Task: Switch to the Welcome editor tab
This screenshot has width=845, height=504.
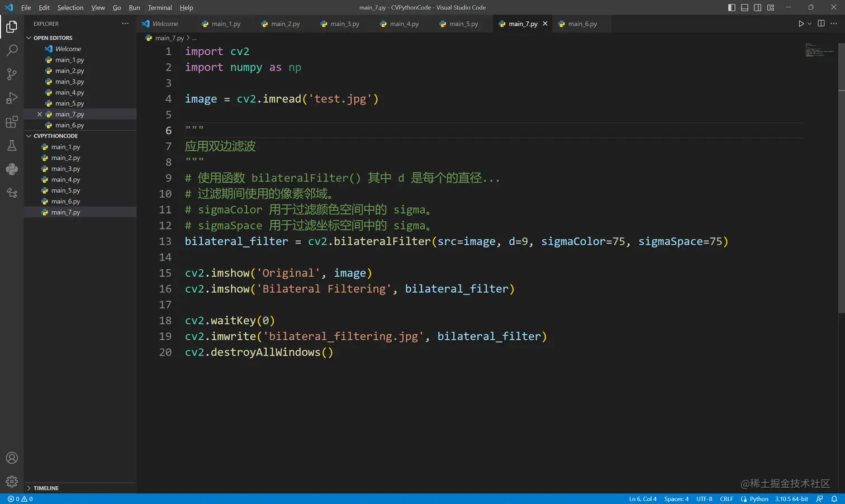Action: coord(165,23)
